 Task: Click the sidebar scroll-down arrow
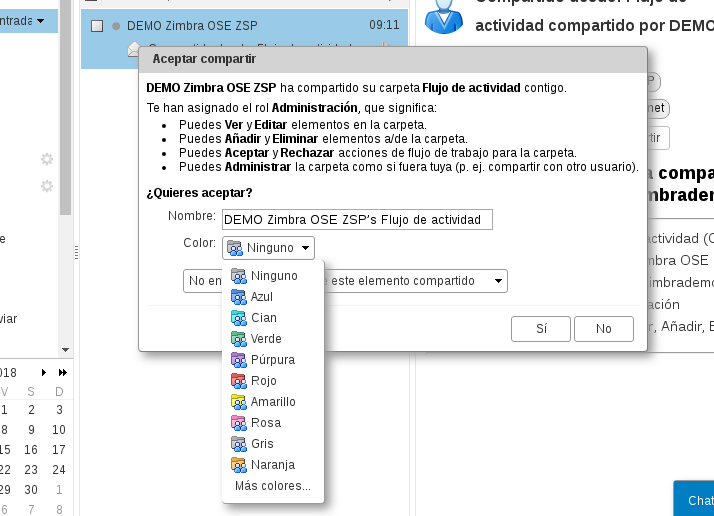(66, 350)
